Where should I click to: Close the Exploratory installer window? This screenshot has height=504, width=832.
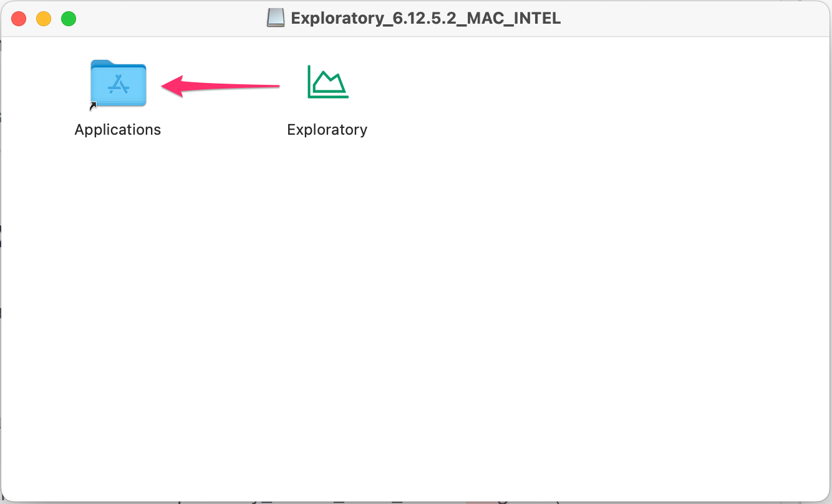tap(19, 19)
